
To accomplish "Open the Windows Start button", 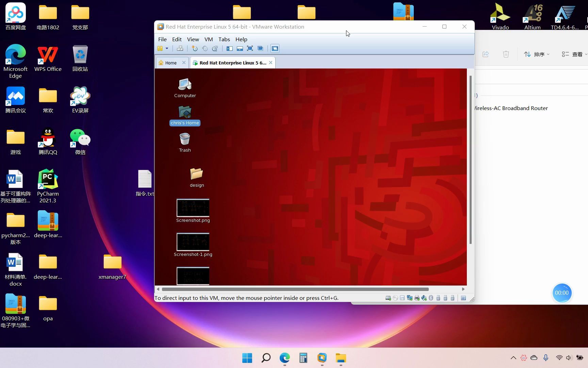I will 247,358.
